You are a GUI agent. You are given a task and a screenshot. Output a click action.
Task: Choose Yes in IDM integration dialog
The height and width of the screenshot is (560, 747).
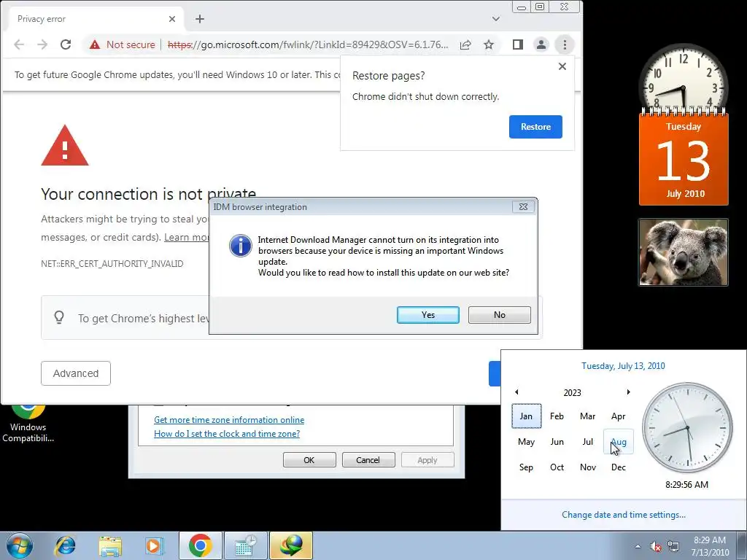click(427, 315)
